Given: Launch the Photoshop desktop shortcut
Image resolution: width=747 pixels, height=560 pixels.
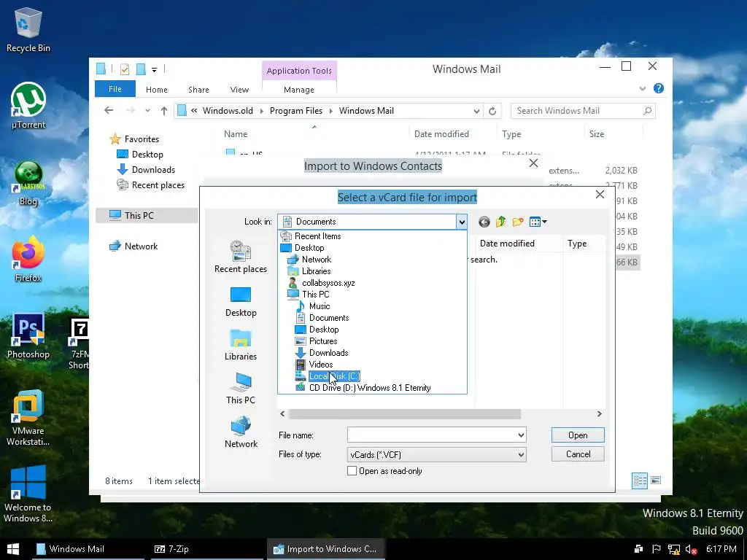Looking at the screenshot, I should pyautogui.click(x=28, y=335).
